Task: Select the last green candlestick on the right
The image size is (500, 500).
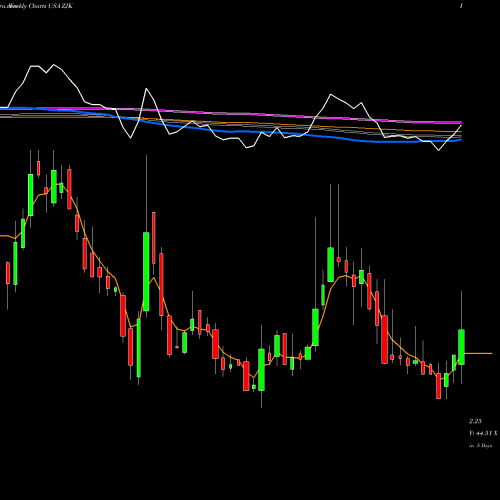Action: tap(461, 347)
